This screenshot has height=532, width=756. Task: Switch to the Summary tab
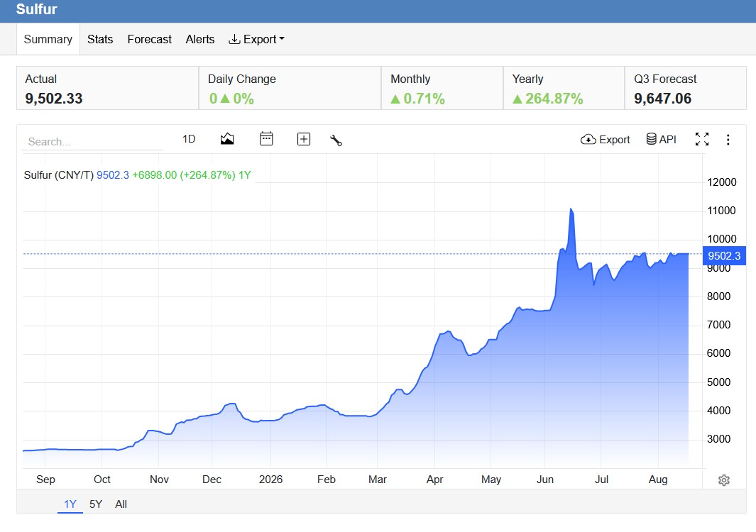[48, 39]
